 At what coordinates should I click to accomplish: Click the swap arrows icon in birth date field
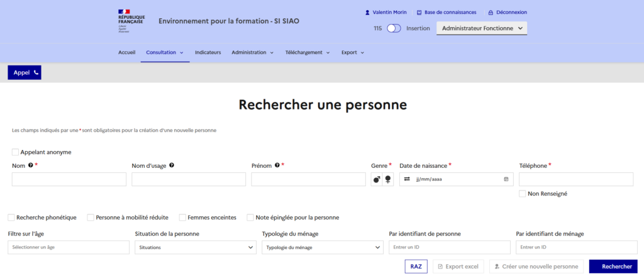(407, 179)
